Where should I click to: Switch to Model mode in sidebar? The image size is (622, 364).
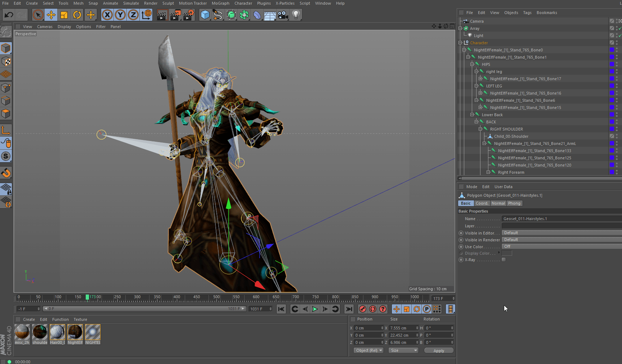pos(6,48)
